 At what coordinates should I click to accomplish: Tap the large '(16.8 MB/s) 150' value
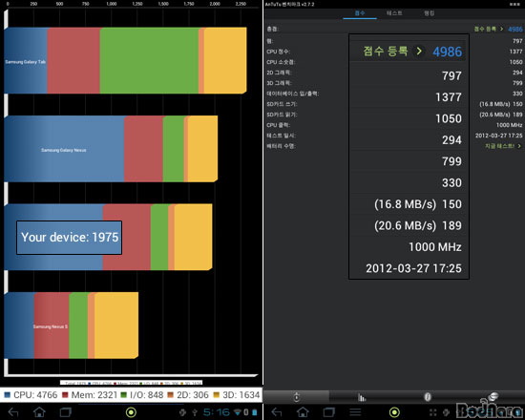pyautogui.click(x=418, y=204)
